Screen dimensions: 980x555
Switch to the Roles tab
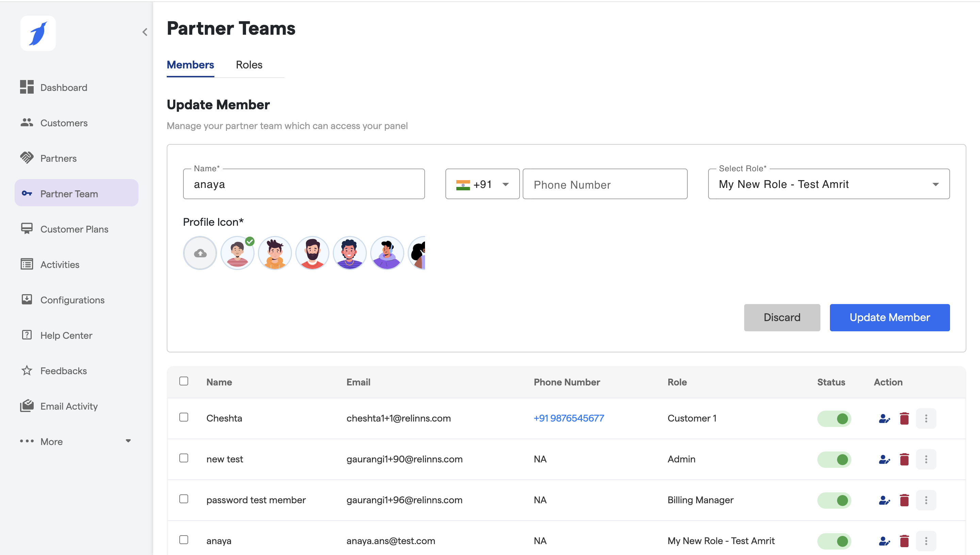tap(249, 65)
